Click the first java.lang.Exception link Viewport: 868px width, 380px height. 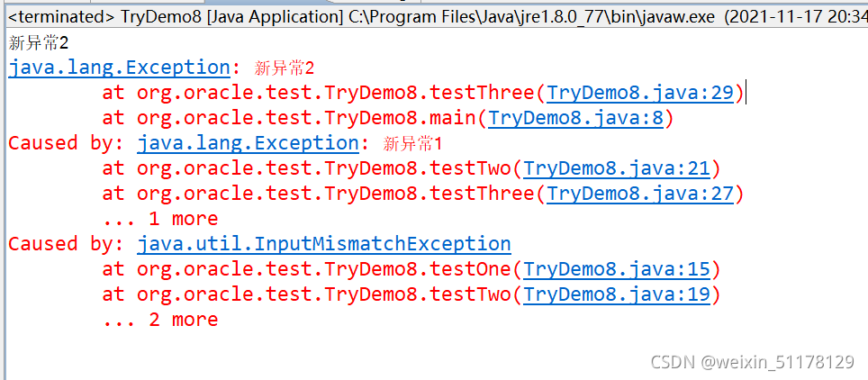point(119,67)
